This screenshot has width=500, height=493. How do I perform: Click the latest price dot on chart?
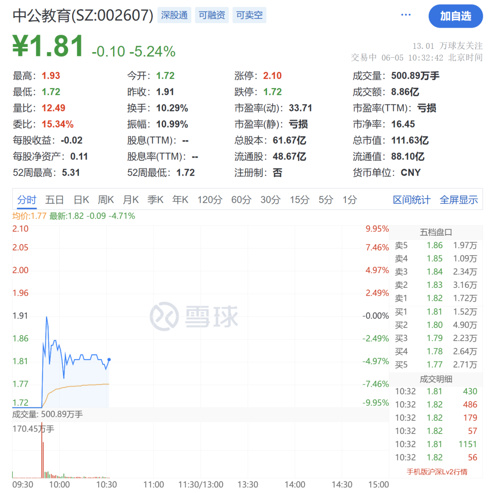point(109,359)
